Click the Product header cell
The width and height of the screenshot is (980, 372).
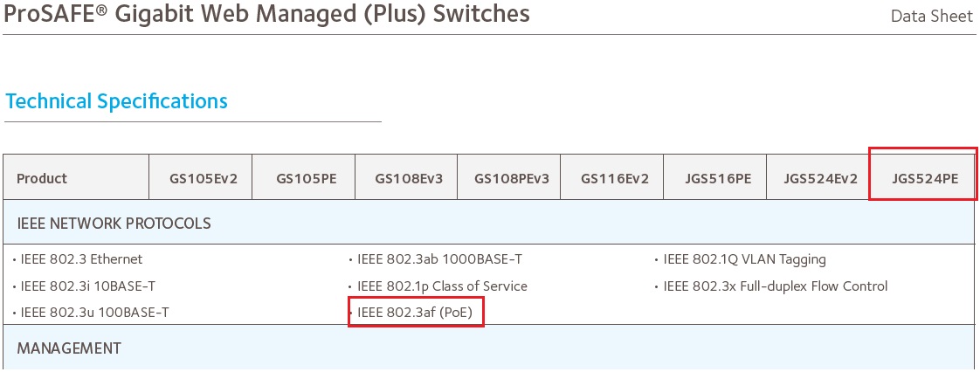tap(76, 178)
